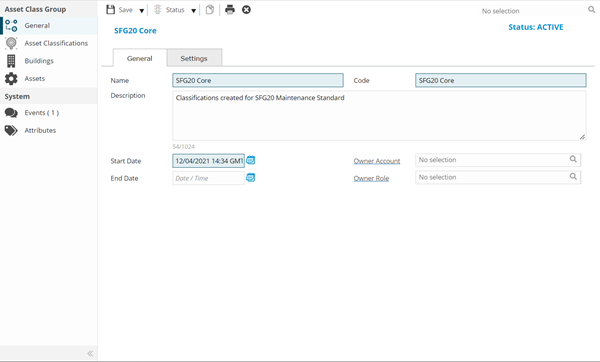Open the Start Date calendar picker
The width and height of the screenshot is (600, 362).
point(251,160)
